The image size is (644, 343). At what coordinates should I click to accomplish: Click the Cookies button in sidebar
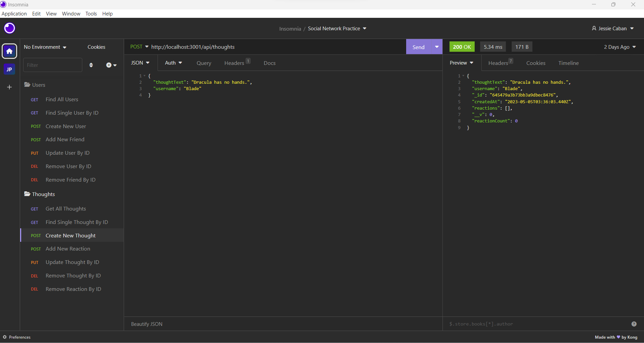(96, 47)
